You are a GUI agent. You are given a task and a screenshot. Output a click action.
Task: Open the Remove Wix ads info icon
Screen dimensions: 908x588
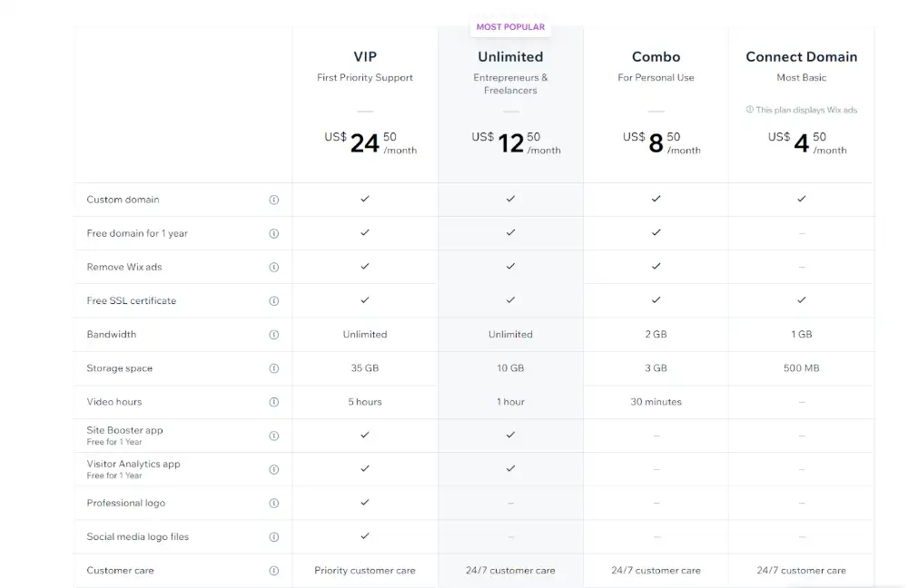pos(274,267)
